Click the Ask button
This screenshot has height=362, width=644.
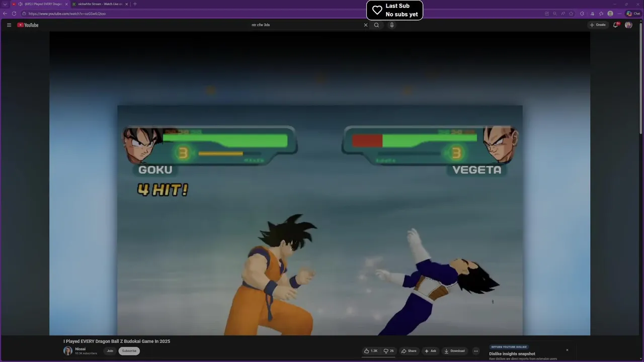[x=430, y=351]
